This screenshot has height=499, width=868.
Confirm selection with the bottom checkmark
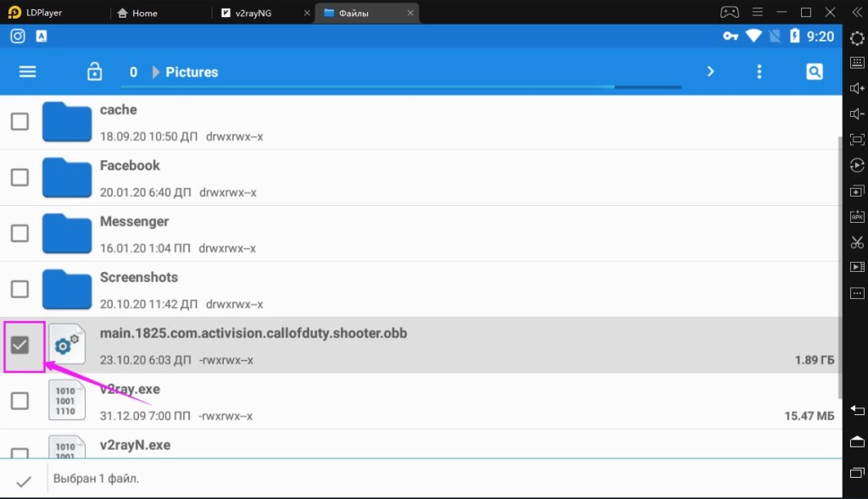point(23,479)
